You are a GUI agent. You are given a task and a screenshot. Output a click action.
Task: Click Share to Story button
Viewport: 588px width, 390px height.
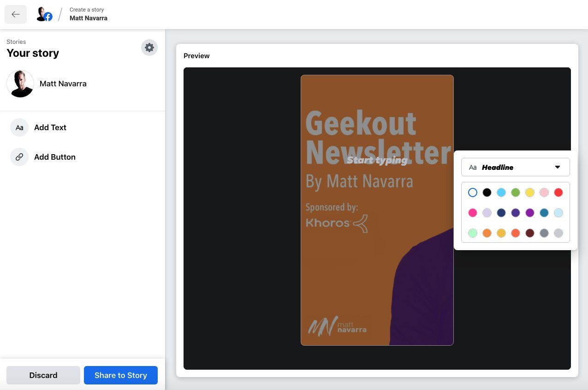coord(121,375)
